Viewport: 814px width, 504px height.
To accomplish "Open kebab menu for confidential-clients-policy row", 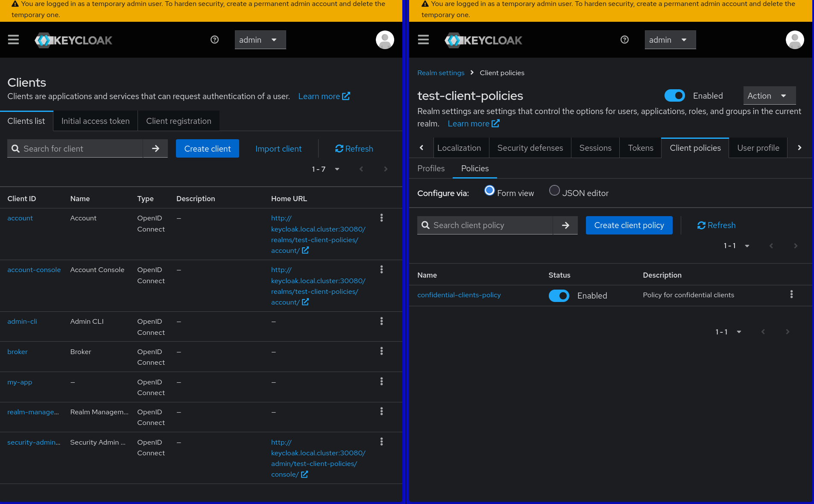I will [791, 294].
